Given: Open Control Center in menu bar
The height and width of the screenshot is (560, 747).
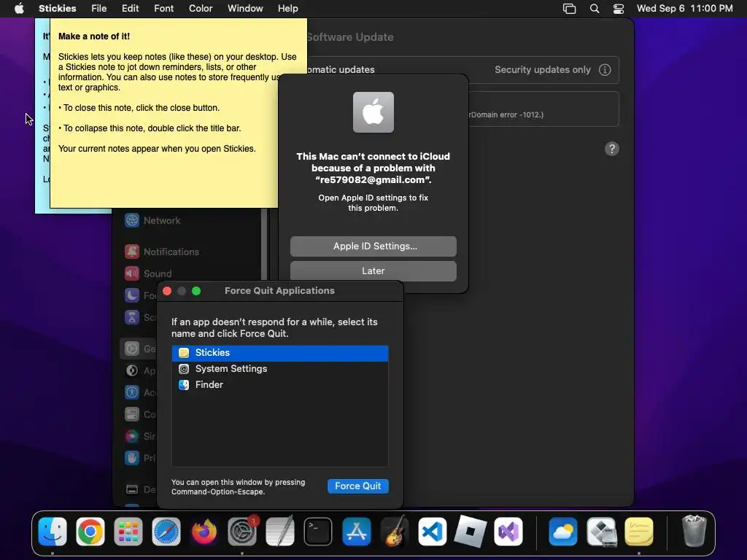Looking at the screenshot, I should [x=619, y=8].
